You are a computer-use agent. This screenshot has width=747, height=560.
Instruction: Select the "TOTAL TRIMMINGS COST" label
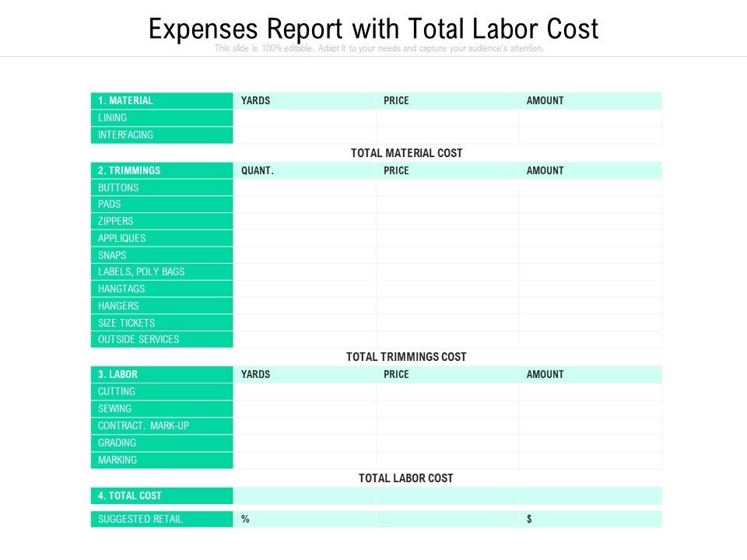tap(406, 357)
